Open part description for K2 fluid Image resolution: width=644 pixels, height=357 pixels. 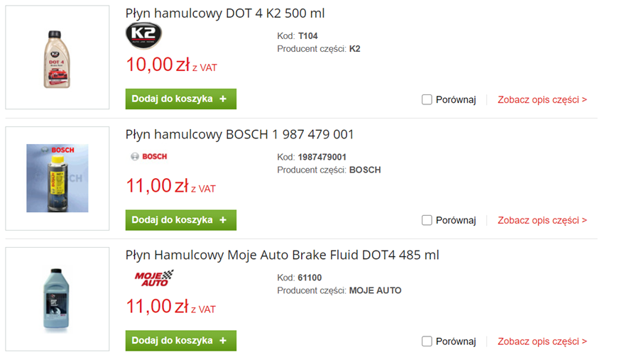pyautogui.click(x=542, y=100)
